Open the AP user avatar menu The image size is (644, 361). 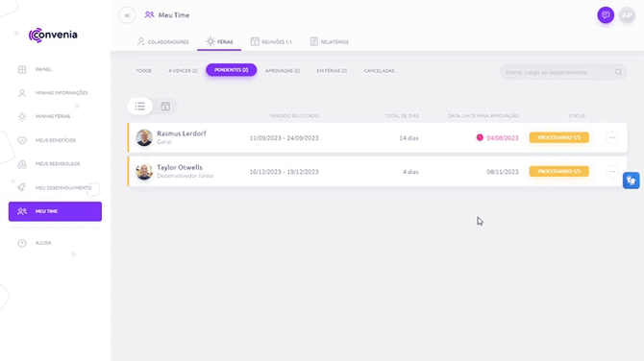[627, 15]
